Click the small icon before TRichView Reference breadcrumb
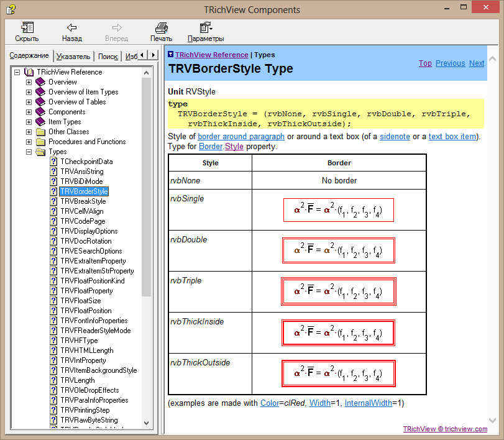Screen dimensions: 504x440 [x=171, y=55]
